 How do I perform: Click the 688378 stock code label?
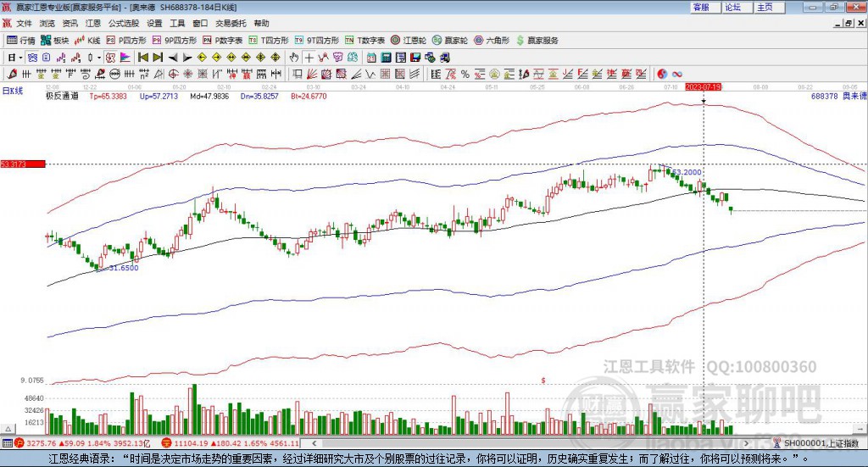[x=824, y=96]
